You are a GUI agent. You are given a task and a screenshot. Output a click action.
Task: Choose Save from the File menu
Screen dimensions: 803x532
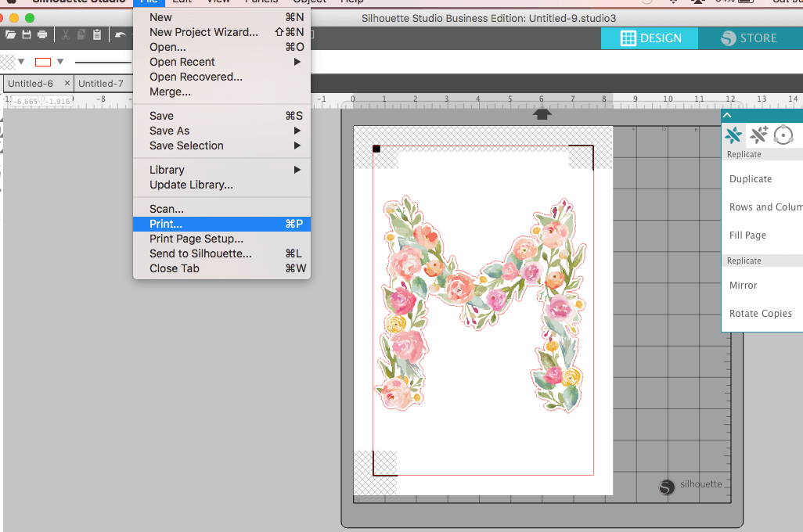click(x=221, y=117)
